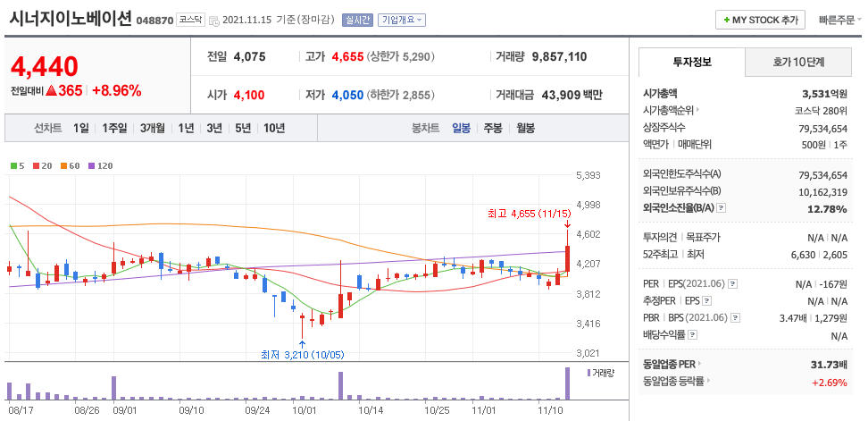Screen dimensions: 868x421
Task: Click the purple 거래량 legend marker
Action: click(x=588, y=373)
